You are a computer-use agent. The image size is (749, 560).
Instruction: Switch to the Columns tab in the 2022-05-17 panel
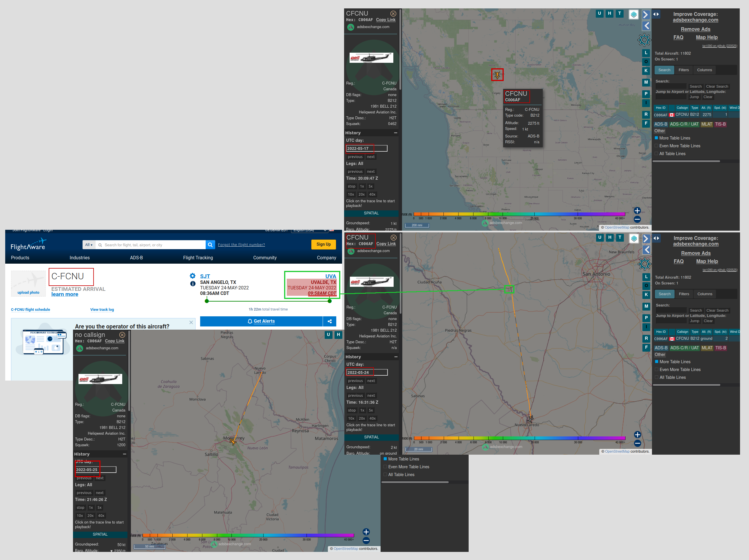704,70
